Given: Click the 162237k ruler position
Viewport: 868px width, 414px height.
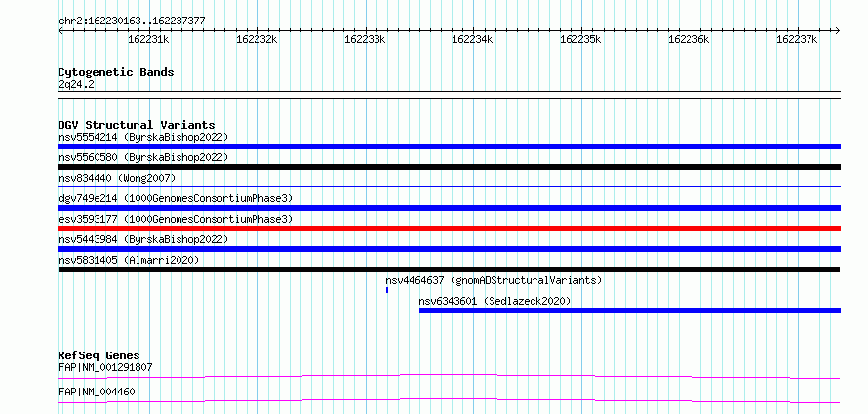Looking at the screenshot, I should 797,39.
